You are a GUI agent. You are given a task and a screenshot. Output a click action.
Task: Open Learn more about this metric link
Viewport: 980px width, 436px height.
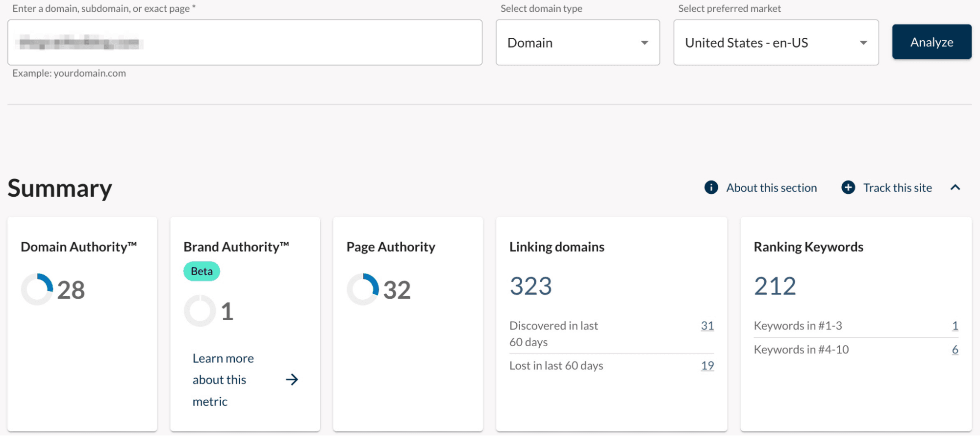point(223,380)
